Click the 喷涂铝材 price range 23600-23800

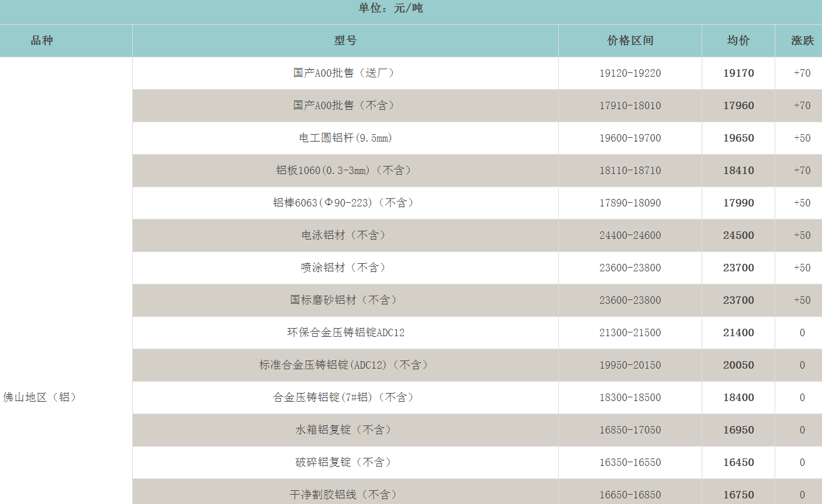pyautogui.click(x=630, y=268)
